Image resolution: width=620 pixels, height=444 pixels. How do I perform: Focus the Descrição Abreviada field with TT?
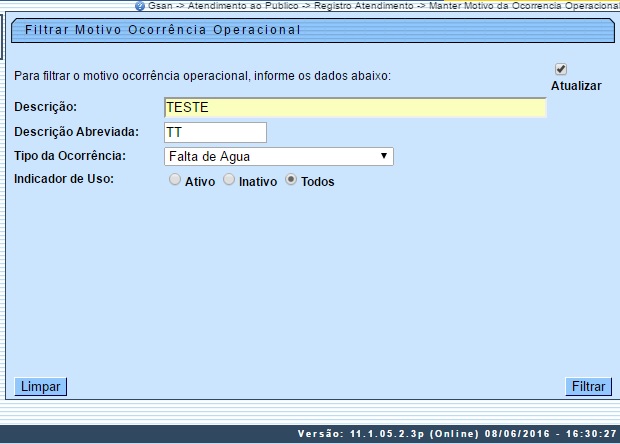(x=215, y=132)
